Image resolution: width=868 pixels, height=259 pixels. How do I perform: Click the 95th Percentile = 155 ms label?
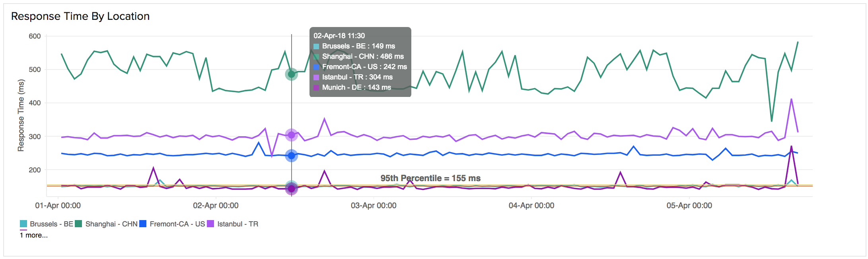coord(430,178)
